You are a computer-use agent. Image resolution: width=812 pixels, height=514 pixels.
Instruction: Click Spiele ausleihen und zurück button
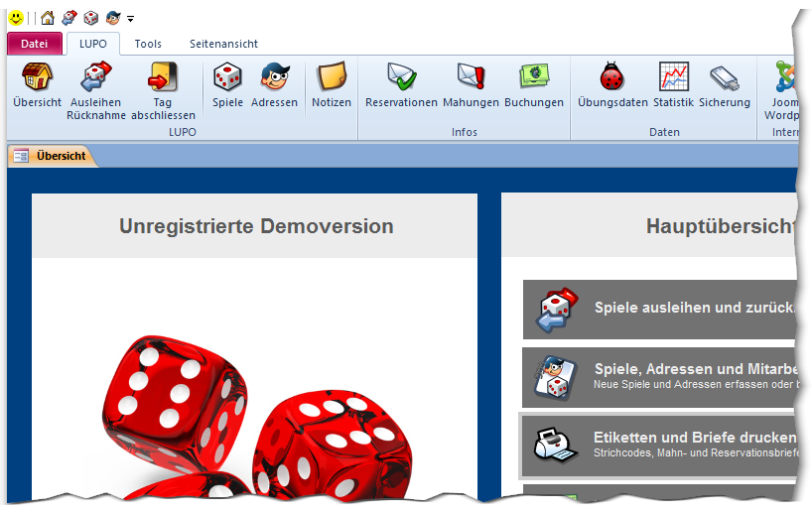(x=660, y=310)
